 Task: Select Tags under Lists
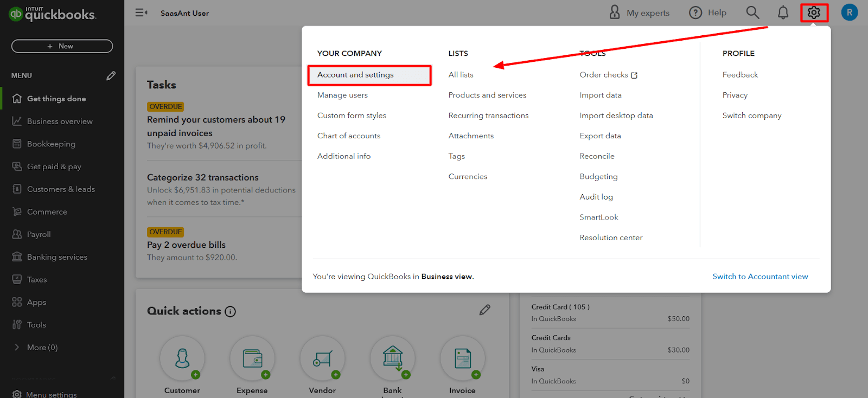[x=457, y=156]
